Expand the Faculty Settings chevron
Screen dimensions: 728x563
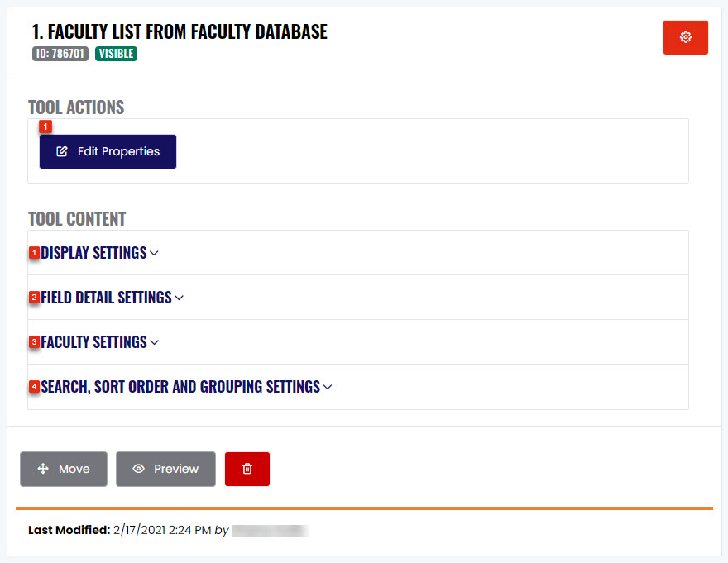(155, 342)
